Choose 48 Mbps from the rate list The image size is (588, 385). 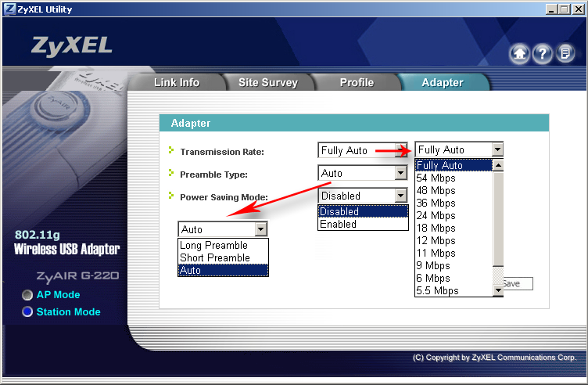tap(454, 190)
